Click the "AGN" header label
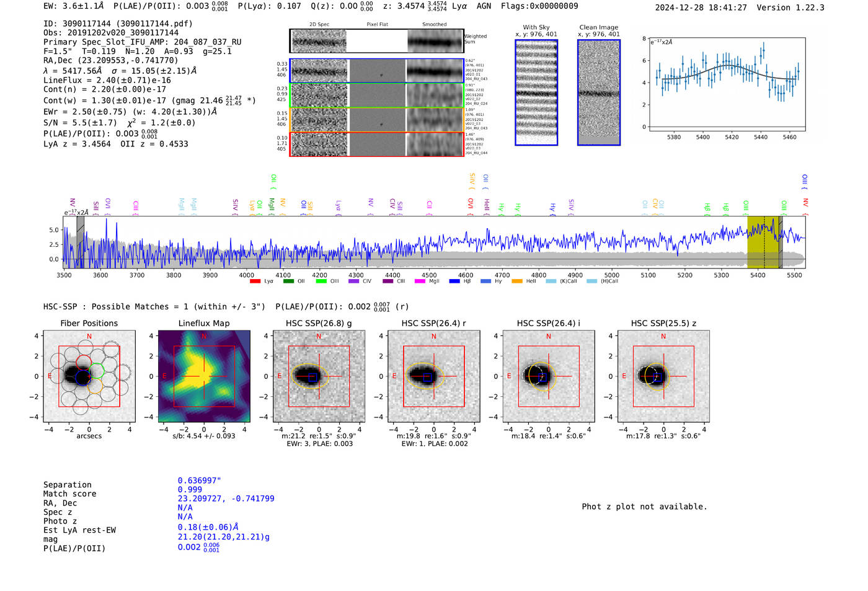Viewport: 868px width, 591px height. (484, 6)
